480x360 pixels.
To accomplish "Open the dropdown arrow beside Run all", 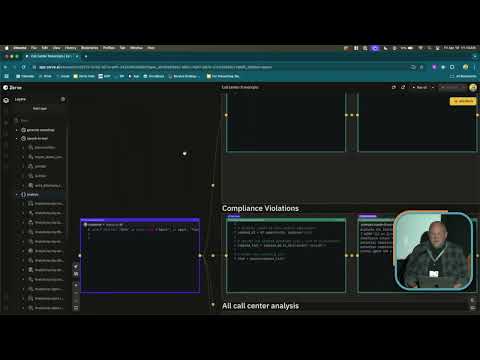I will click(433, 87).
